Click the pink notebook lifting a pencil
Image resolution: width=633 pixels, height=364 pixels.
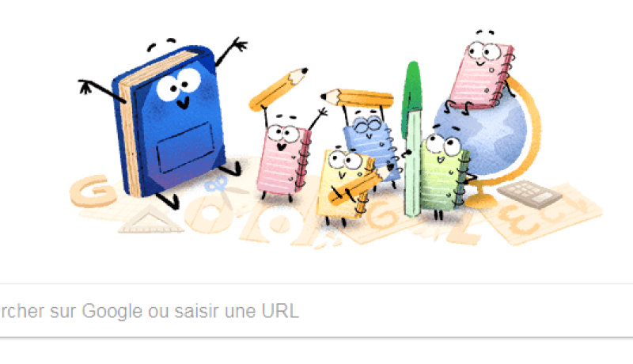pyautogui.click(x=285, y=159)
